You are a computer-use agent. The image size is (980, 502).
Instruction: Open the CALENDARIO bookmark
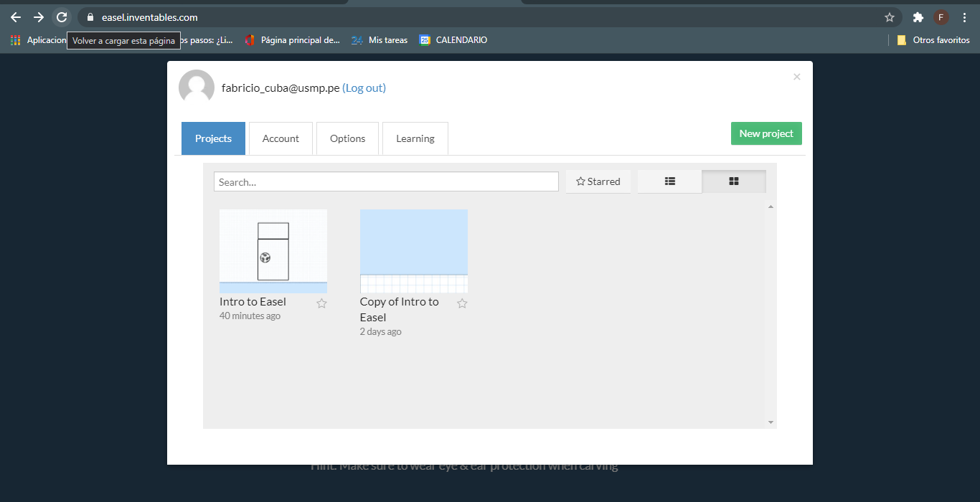tap(453, 40)
